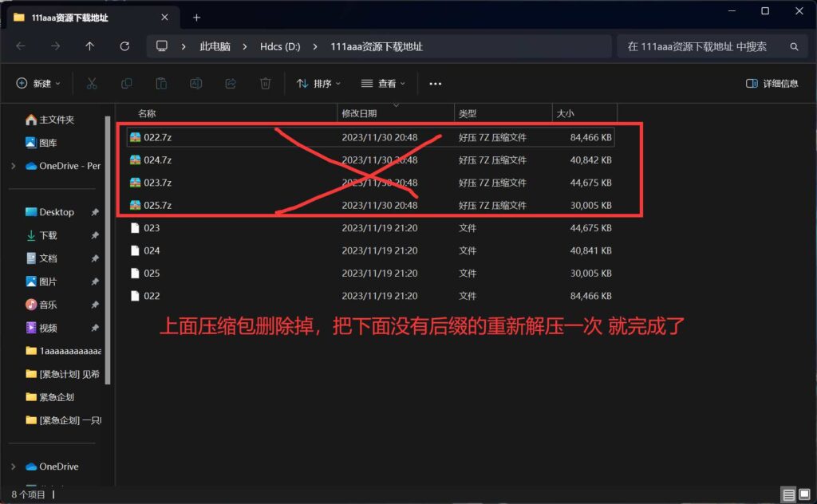
Task: Sort by the 名称 column header
Action: (147, 113)
